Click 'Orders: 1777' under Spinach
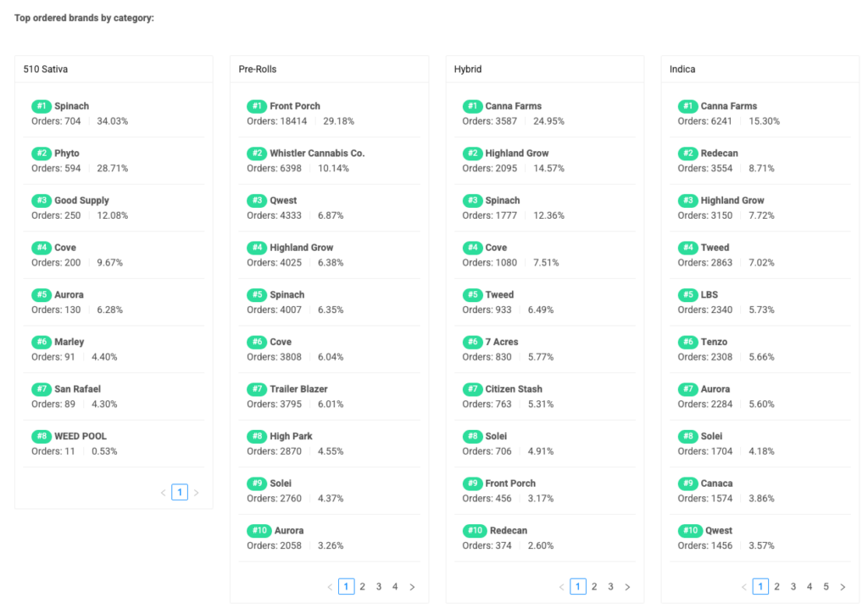 click(489, 215)
